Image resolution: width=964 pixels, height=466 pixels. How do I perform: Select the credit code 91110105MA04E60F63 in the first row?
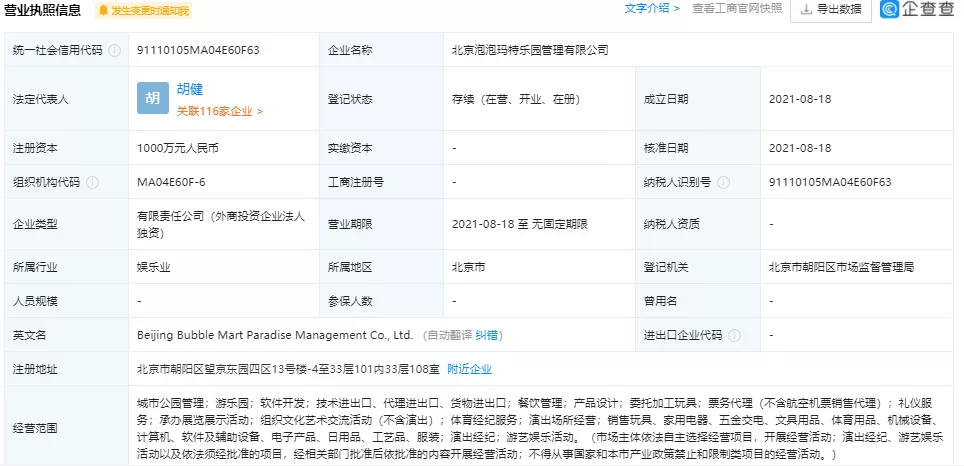pos(199,50)
